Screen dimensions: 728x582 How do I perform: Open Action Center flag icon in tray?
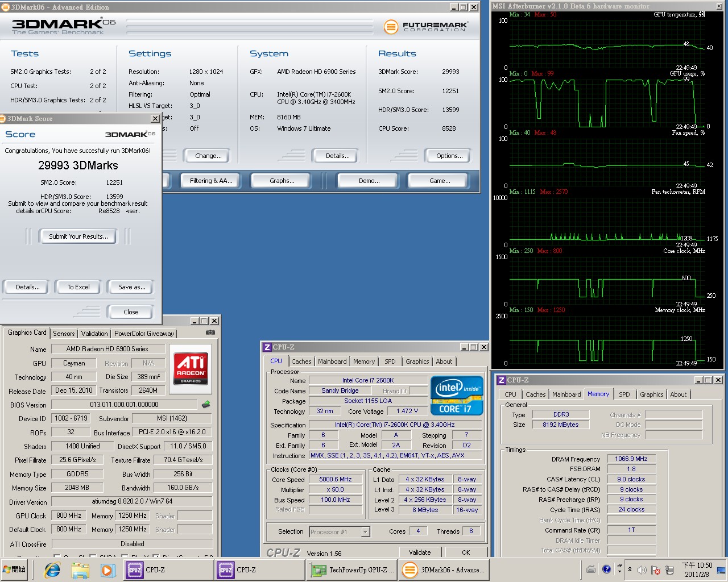655,569
